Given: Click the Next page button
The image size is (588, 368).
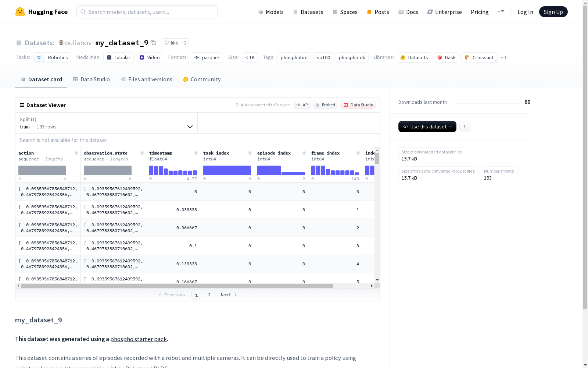Looking at the screenshot, I should coord(229,295).
